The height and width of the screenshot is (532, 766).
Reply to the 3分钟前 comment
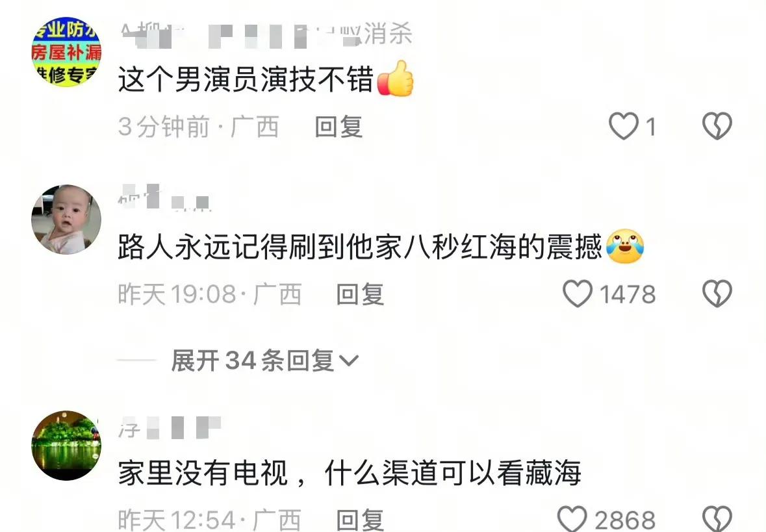click(x=338, y=127)
